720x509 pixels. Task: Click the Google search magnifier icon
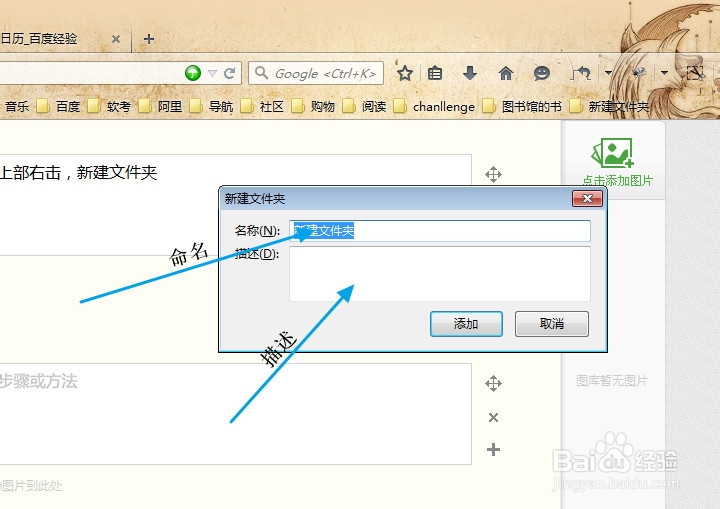click(x=261, y=73)
